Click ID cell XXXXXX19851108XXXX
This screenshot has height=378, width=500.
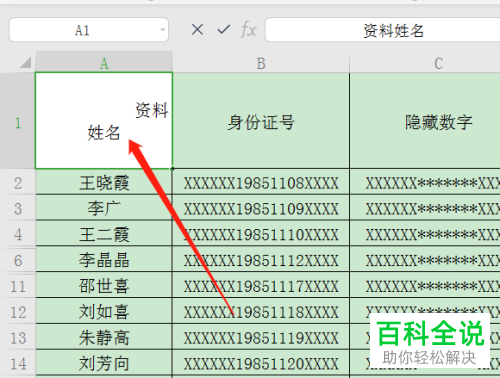261,182
